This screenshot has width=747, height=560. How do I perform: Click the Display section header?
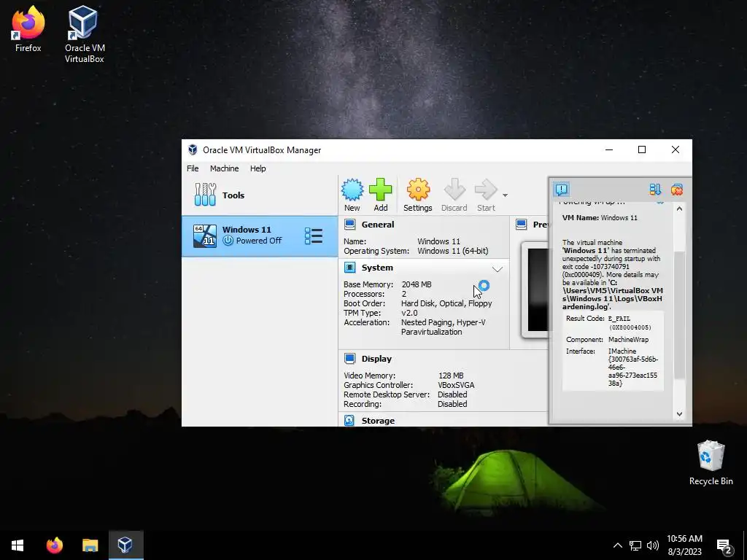[376, 359]
